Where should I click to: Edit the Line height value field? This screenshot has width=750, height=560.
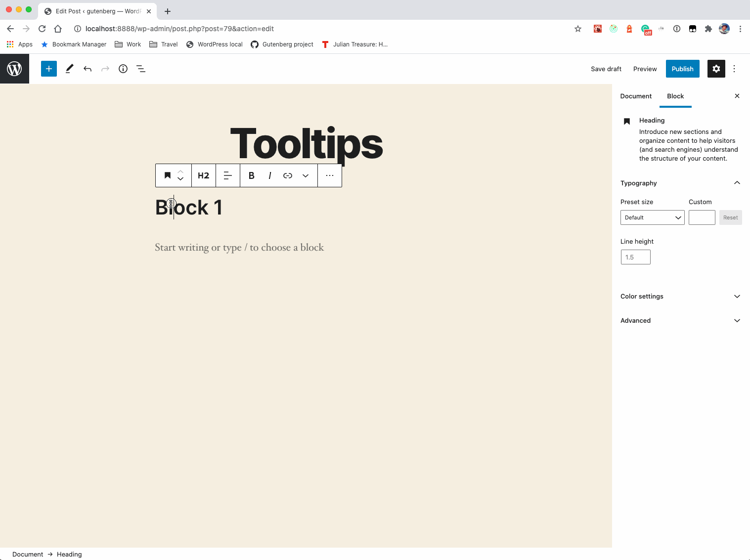click(x=635, y=257)
